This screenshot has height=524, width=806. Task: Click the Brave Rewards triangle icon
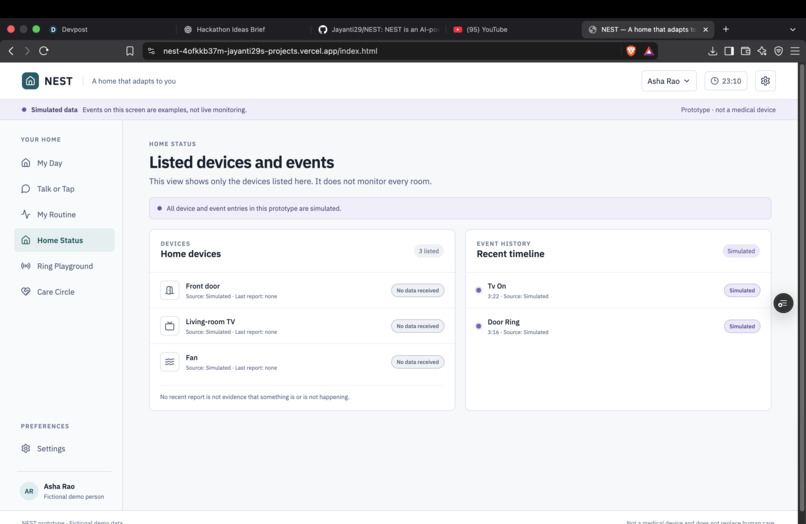(x=649, y=51)
